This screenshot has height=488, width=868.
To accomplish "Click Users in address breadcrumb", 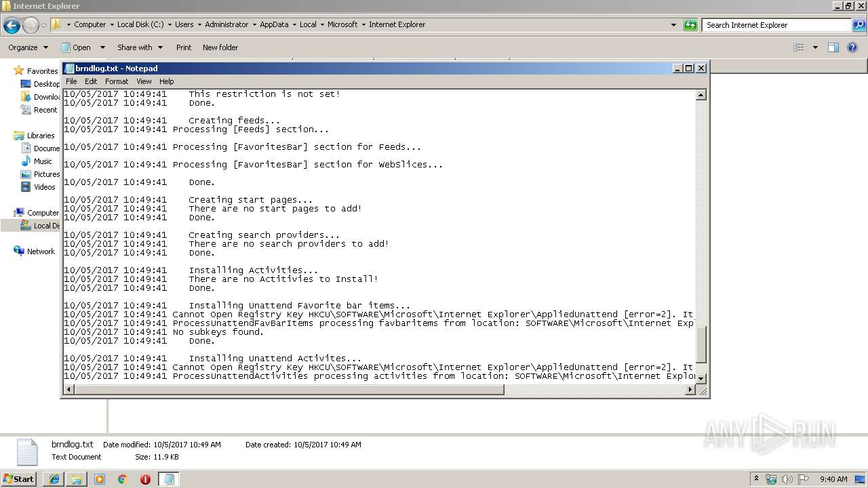I will [184, 24].
